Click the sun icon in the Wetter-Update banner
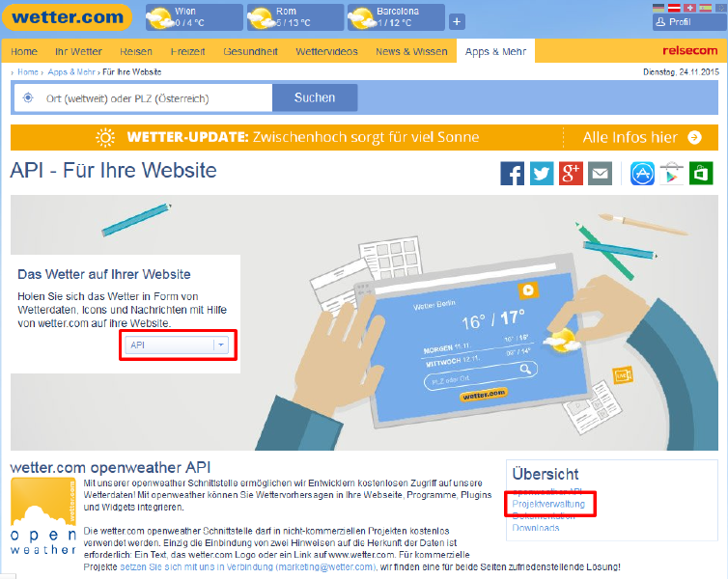The width and height of the screenshot is (728, 579). (105, 137)
